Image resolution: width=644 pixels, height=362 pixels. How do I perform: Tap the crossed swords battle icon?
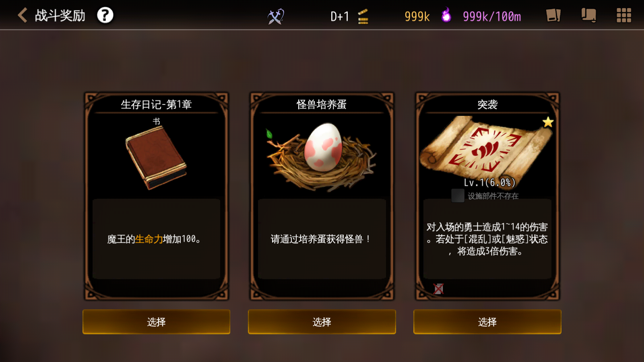[x=276, y=16]
